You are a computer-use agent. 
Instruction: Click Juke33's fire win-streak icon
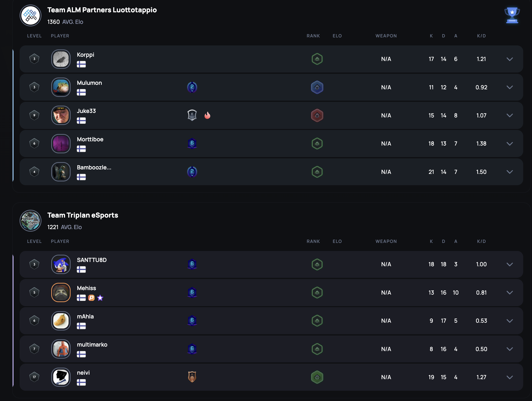coord(207,115)
